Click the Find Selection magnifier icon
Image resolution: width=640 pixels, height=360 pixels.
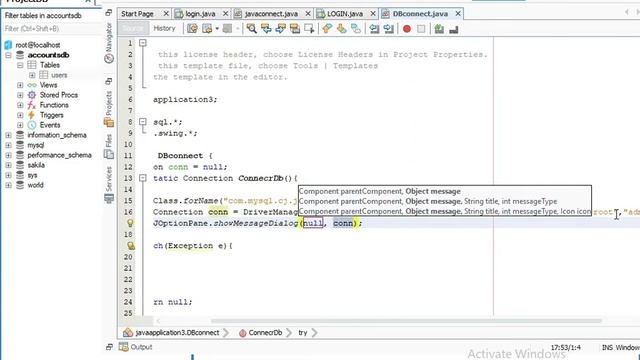(x=251, y=29)
